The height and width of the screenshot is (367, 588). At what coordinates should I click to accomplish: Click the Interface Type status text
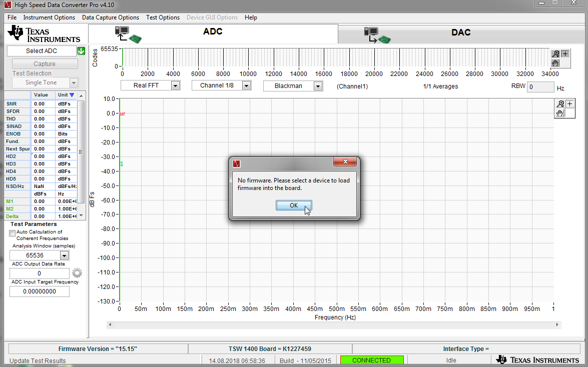pos(466,348)
